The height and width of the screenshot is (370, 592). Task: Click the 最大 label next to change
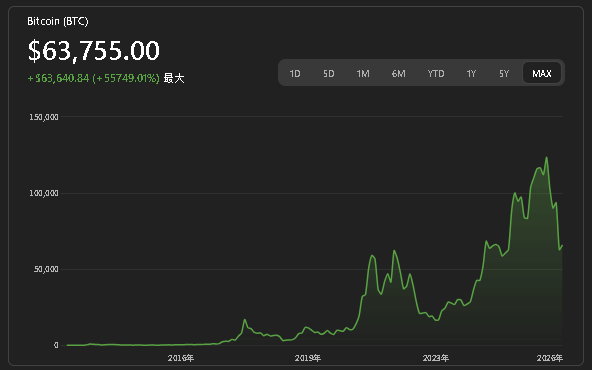pyautogui.click(x=174, y=78)
